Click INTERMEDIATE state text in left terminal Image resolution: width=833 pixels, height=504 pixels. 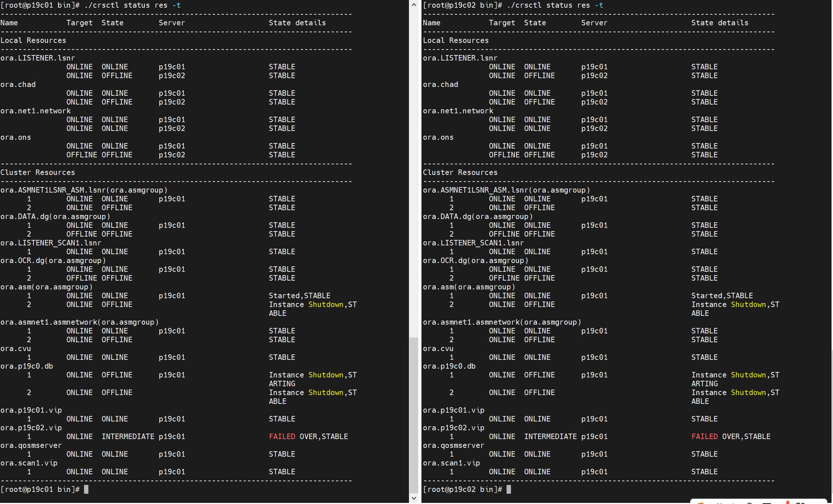point(128,437)
